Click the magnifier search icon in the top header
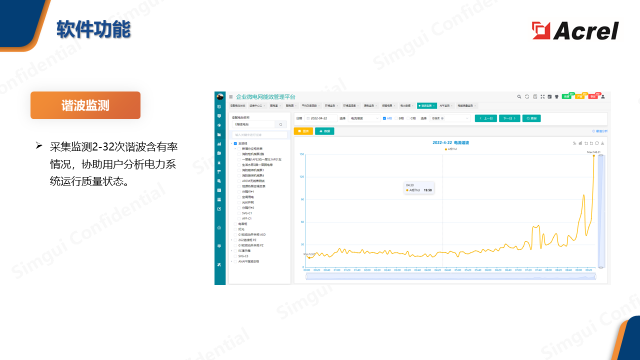This screenshot has width=640, height=360. tap(519, 97)
